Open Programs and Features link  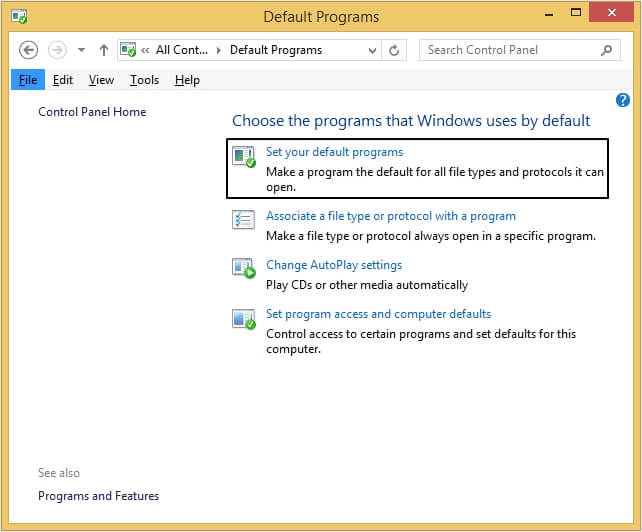(98, 496)
